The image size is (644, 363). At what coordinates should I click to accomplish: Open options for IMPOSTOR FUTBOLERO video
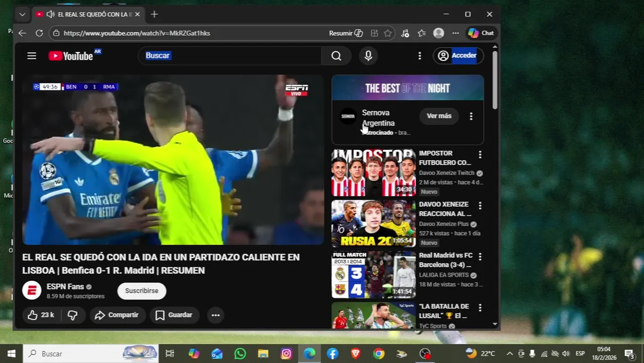tap(480, 155)
